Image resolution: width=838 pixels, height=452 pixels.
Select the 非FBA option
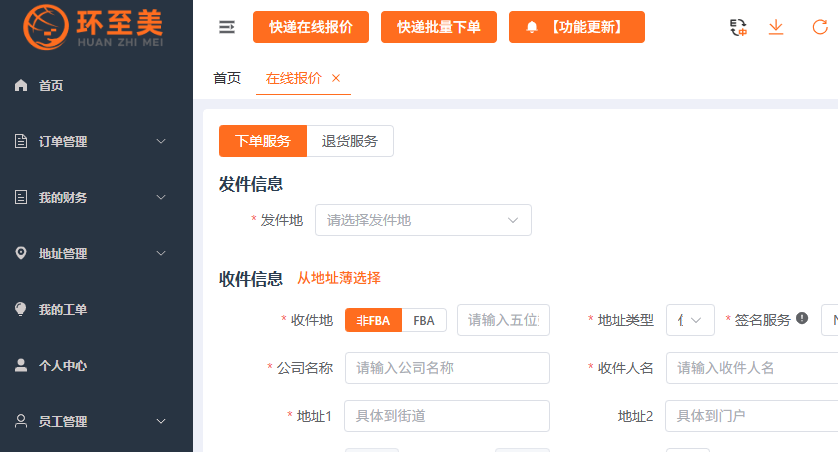[x=373, y=320]
